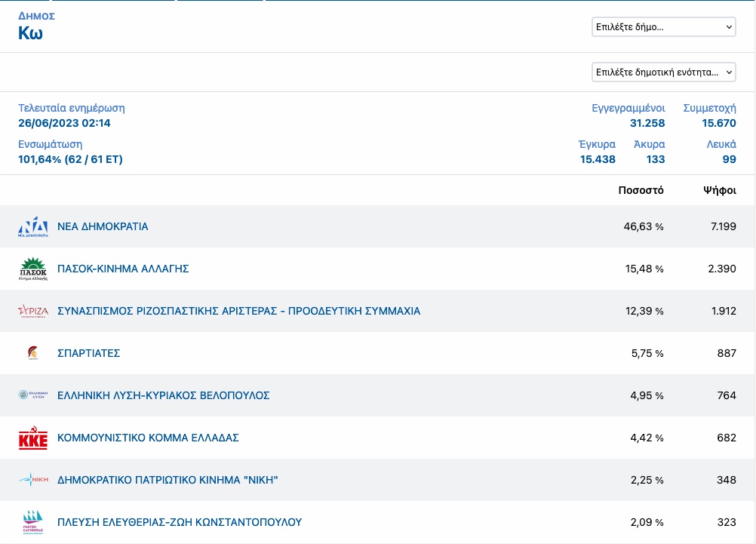The image size is (756, 544).
Task: Open the ΣΠΑΡΤΙΑΤΕΣ party link
Action: tap(89, 353)
